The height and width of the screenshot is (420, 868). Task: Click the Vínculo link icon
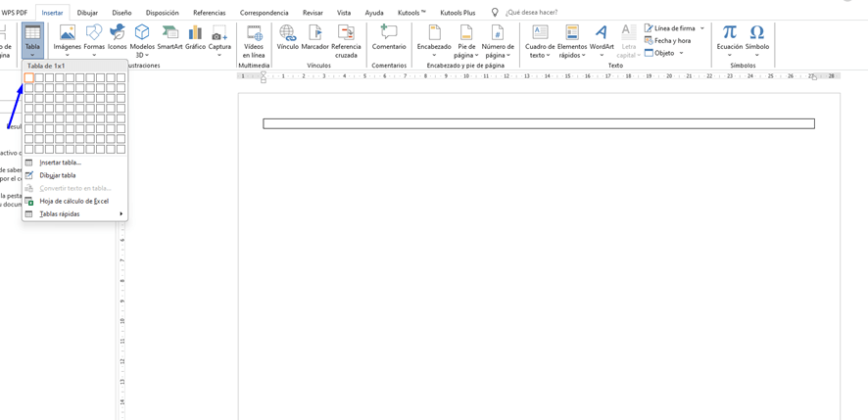click(x=288, y=38)
